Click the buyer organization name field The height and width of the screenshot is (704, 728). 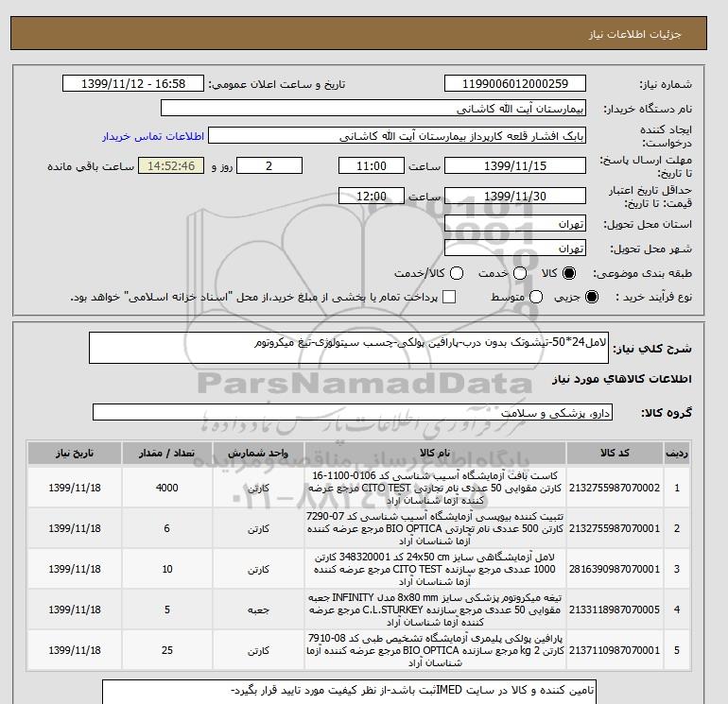[373, 108]
